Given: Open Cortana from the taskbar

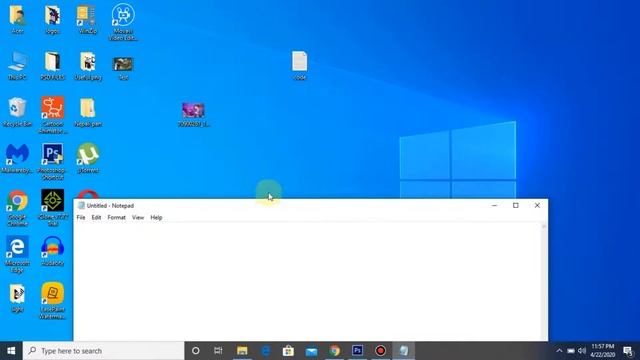Looking at the screenshot, I should [x=196, y=351].
